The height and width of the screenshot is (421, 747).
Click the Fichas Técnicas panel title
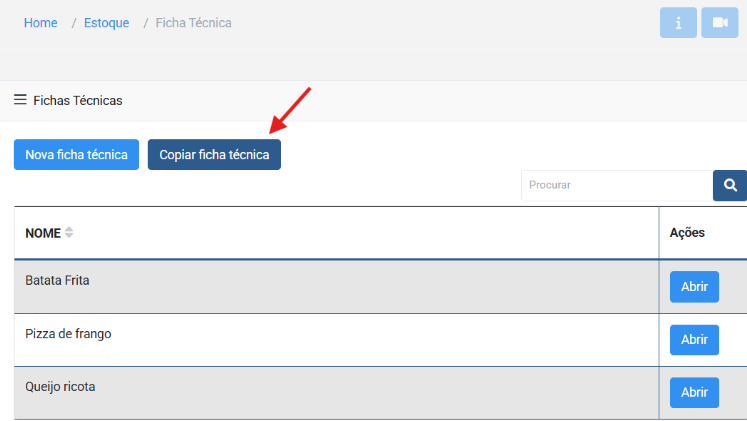coord(78,101)
